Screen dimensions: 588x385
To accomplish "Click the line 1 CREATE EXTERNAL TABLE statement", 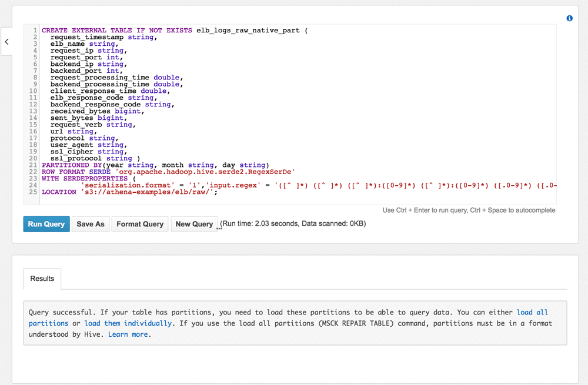I will pyautogui.click(x=175, y=31).
